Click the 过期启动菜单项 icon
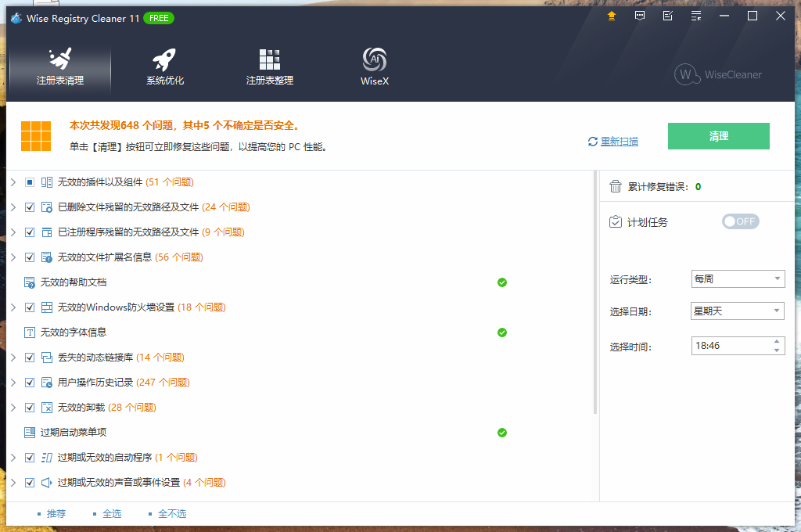801x532 pixels. click(x=30, y=433)
